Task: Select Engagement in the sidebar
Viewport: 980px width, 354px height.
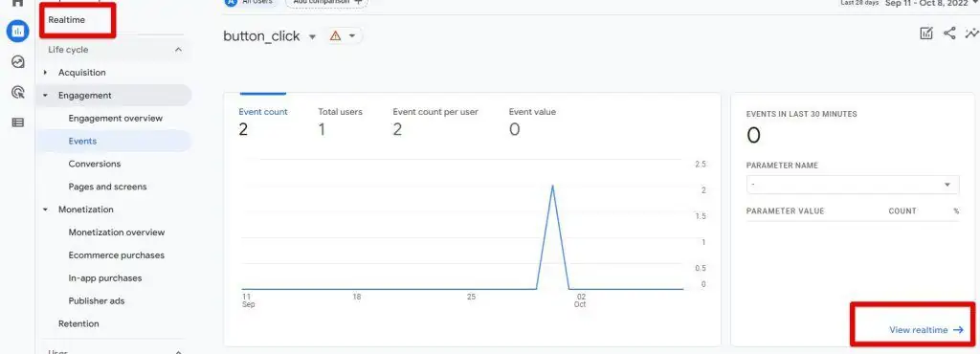Action: pyautogui.click(x=85, y=96)
